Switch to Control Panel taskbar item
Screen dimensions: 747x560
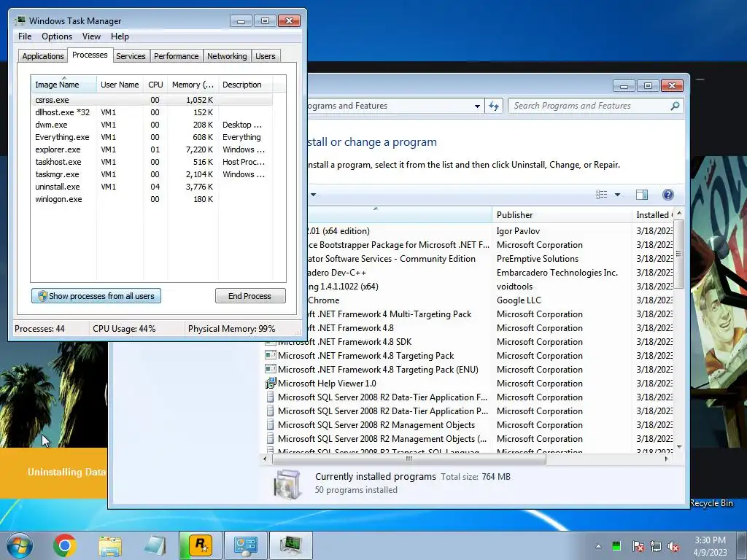[x=246, y=545]
